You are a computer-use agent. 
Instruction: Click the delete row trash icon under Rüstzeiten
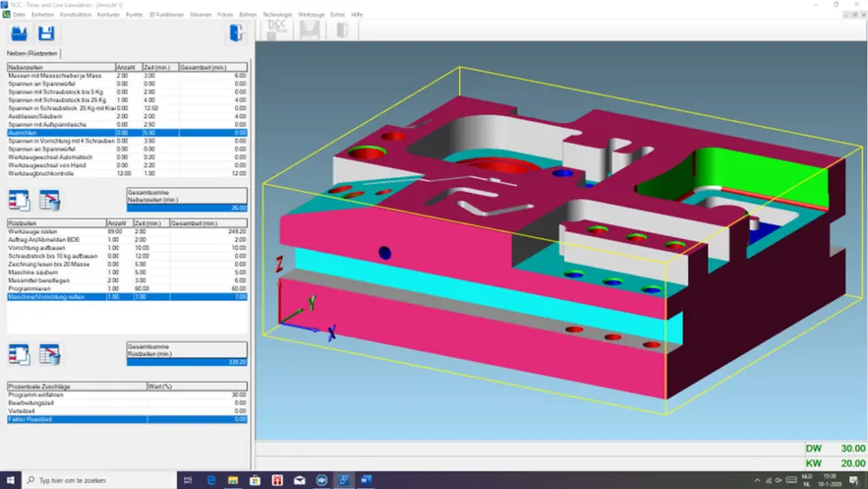(49, 354)
